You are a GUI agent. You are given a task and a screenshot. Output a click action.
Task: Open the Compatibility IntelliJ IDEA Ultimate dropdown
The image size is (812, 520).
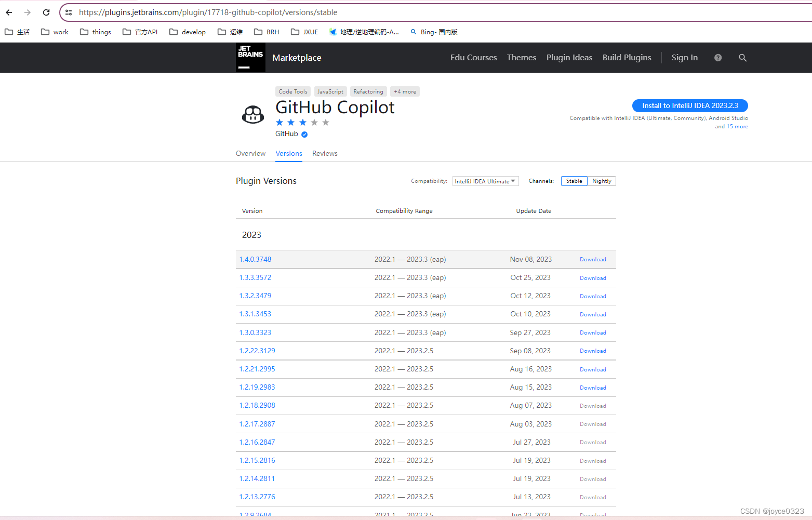click(485, 181)
